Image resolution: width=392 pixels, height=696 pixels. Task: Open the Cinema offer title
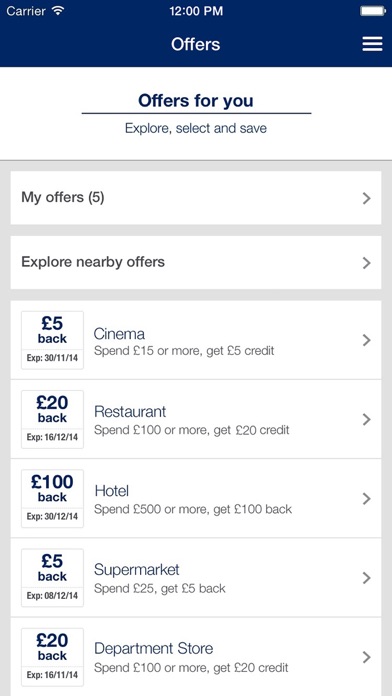click(x=119, y=334)
